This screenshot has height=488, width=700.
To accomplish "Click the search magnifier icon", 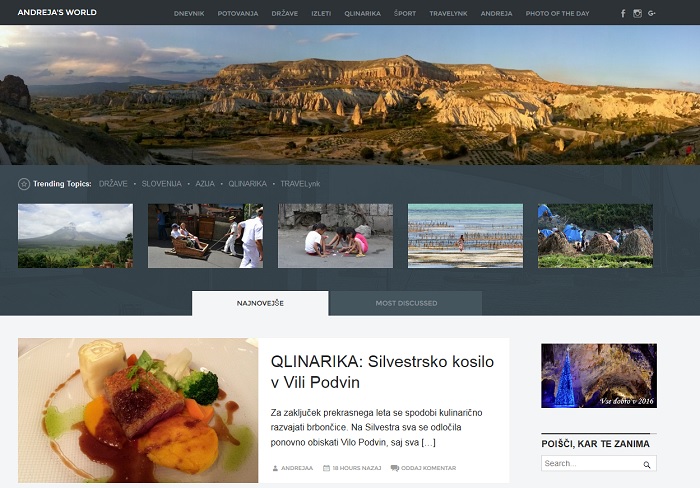I will 646,464.
